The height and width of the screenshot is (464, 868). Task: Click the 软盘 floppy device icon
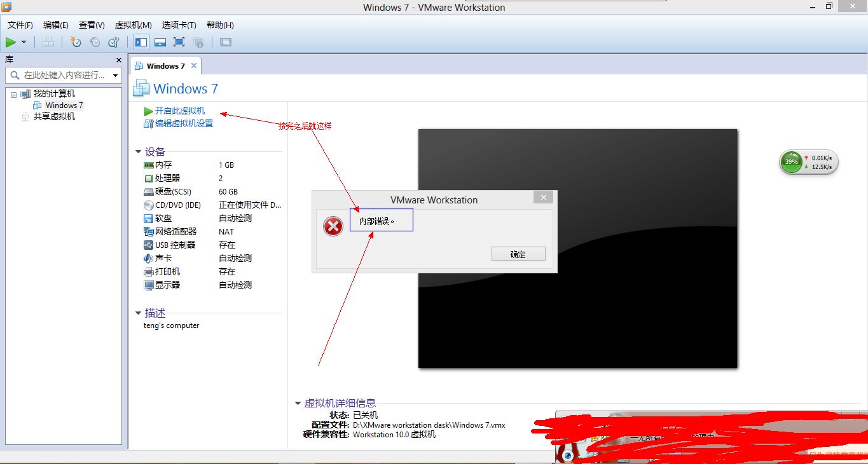click(x=149, y=218)
